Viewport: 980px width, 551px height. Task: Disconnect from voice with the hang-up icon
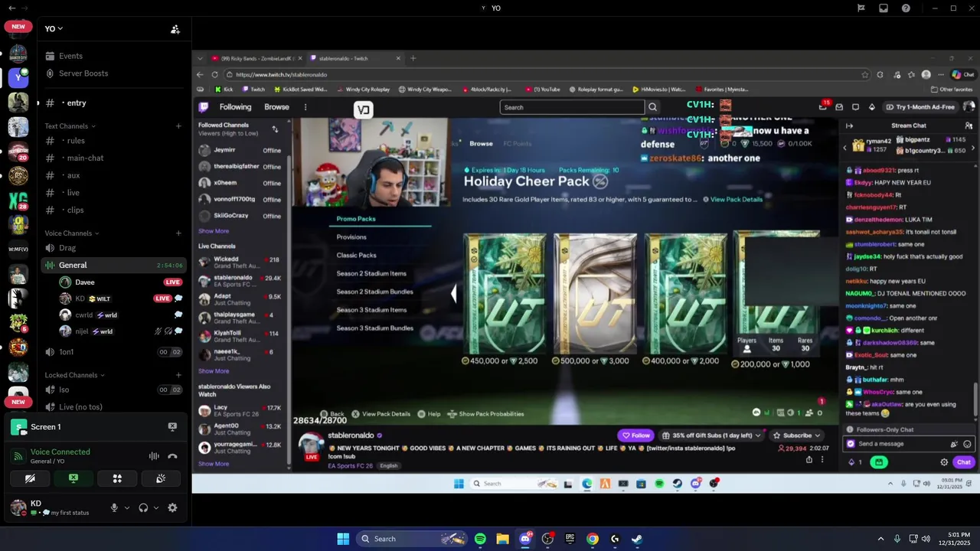pos(172,456)
